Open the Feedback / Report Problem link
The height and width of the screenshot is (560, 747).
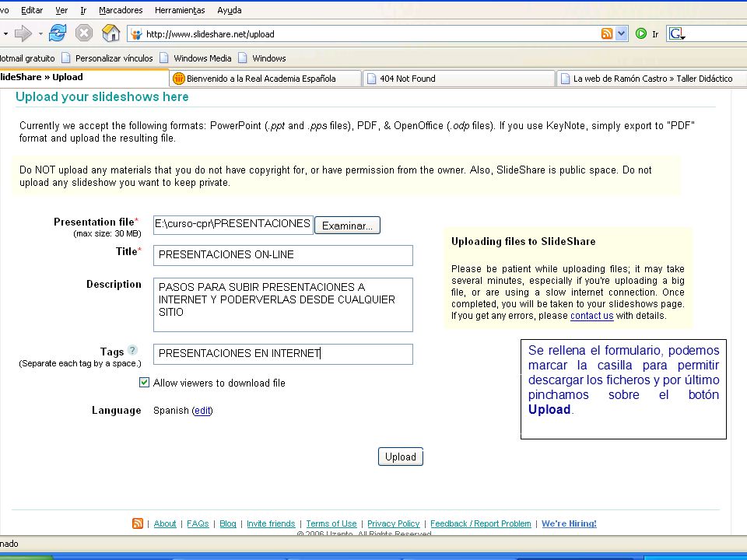(480, 523)
